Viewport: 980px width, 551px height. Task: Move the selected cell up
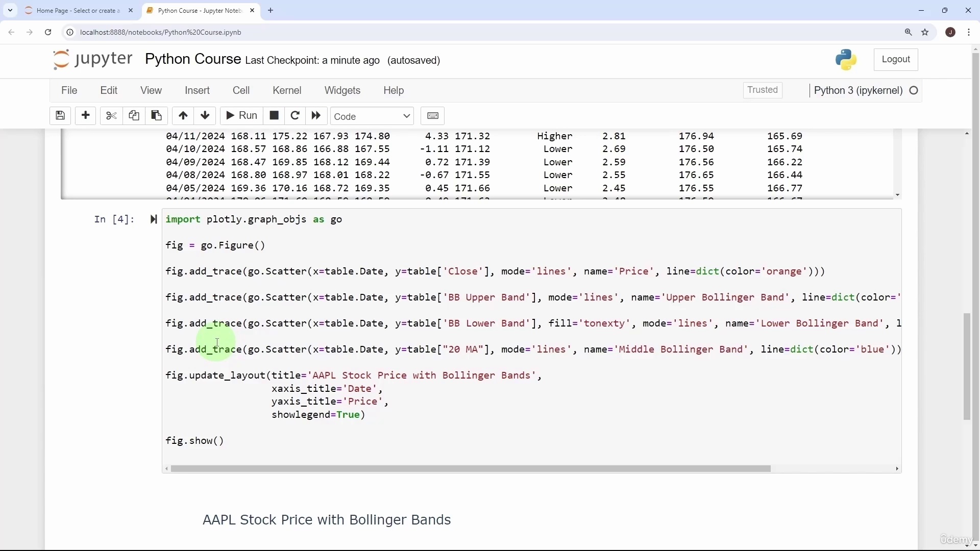183,116
